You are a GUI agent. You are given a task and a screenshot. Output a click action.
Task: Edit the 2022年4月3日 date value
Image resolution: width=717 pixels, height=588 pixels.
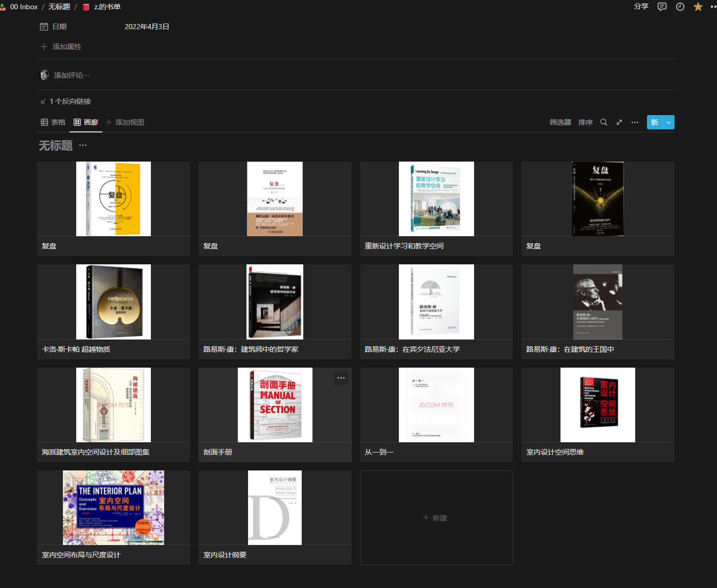point(147,27)
